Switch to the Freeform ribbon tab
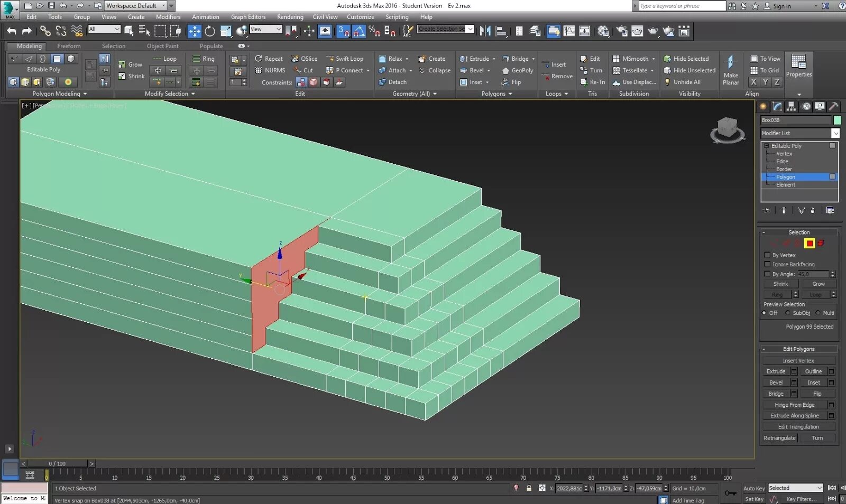The height and width of the screenshot is (504, 846). click(x=69, y=46)
